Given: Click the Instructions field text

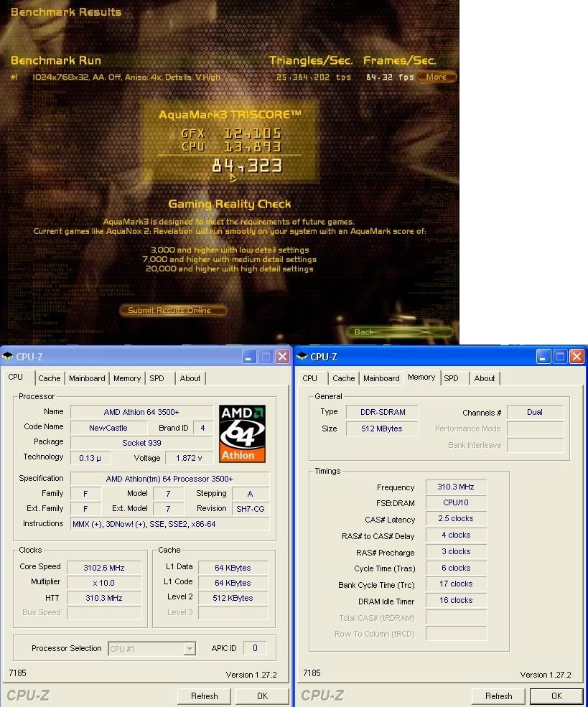Looking at the screenshot, I should pos(169,524).
